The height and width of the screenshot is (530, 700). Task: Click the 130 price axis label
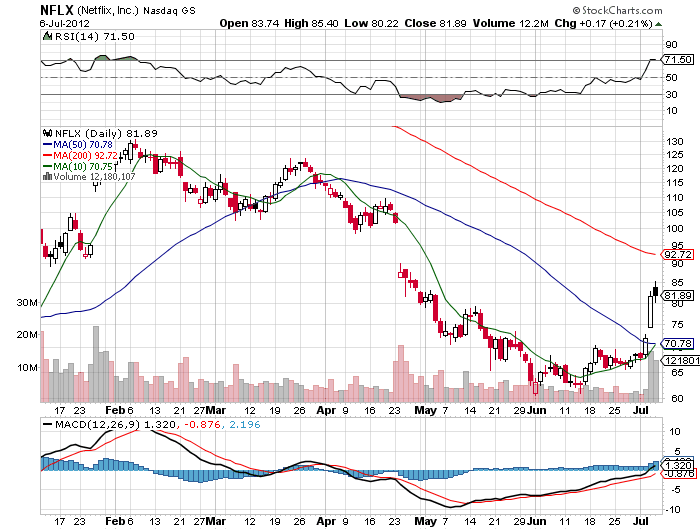point(675,142)
